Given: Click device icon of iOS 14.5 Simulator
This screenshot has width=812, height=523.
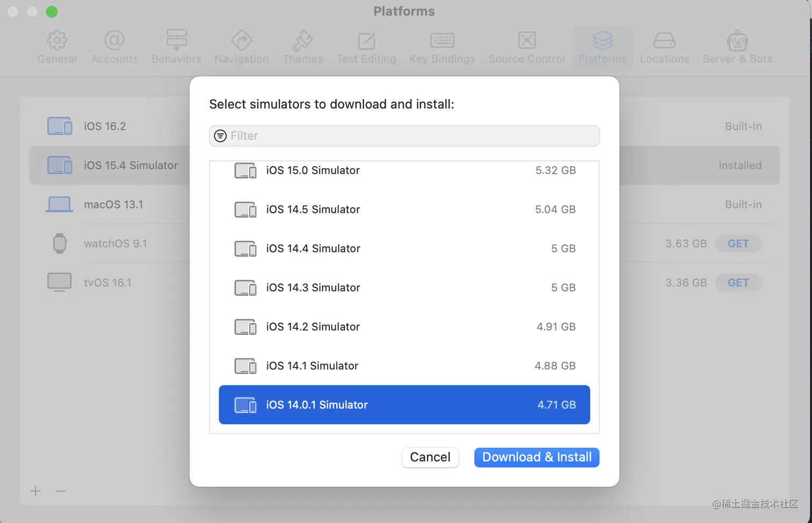Looking at the screenshot, I should tap(245, 210).
